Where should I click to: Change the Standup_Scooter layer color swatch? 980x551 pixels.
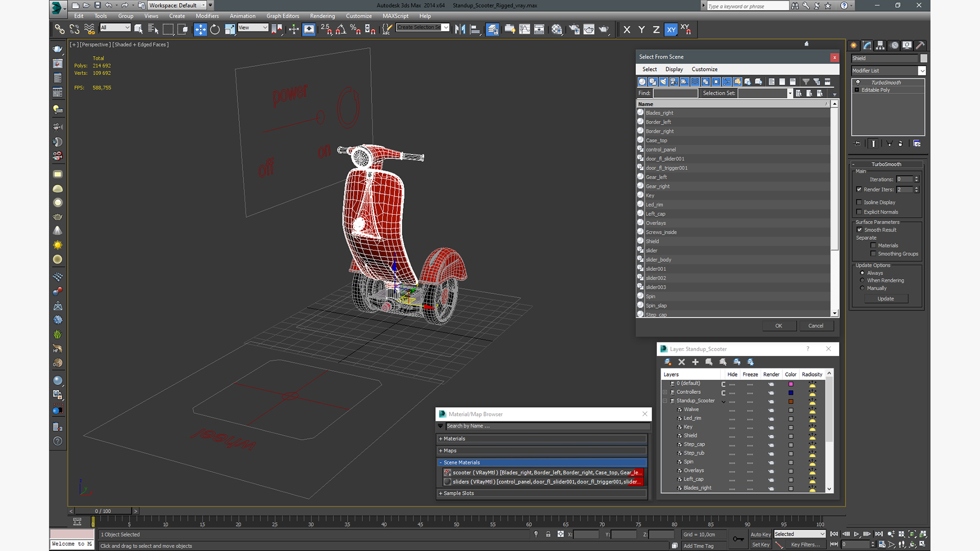791,401
